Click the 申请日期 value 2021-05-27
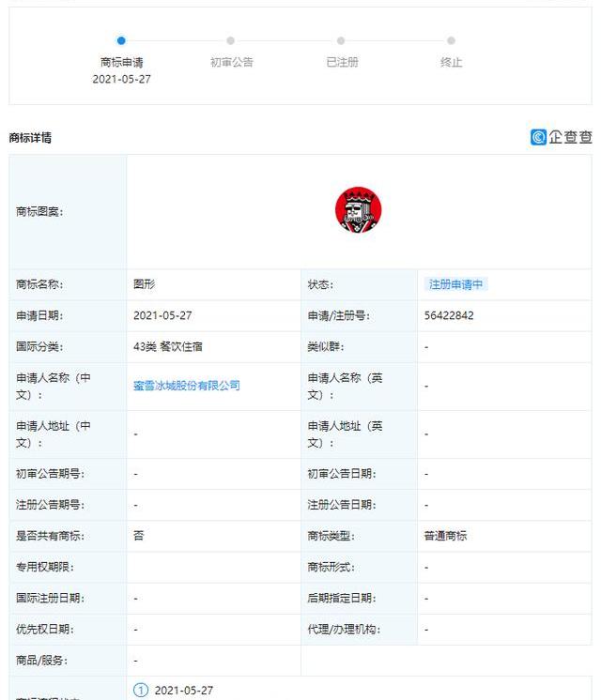This screenshot has width=601, height=700. click(x=162, y=315)
